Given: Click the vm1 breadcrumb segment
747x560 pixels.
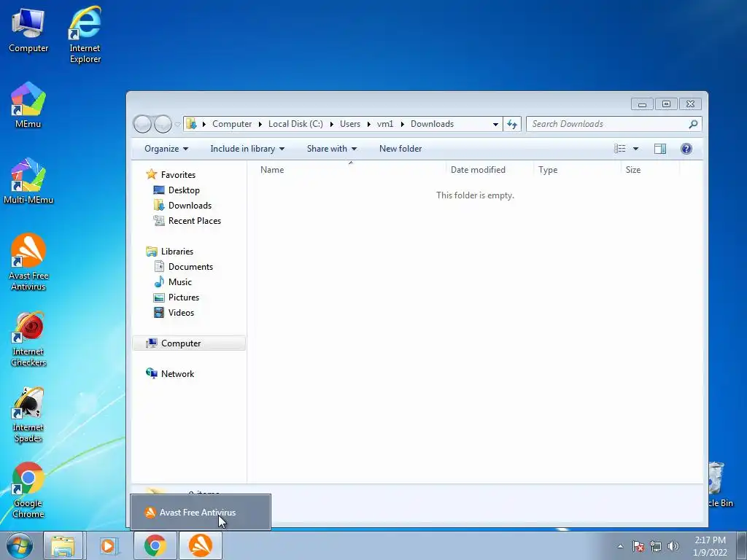Looking at the screenshot, I should tap(385, 124).
